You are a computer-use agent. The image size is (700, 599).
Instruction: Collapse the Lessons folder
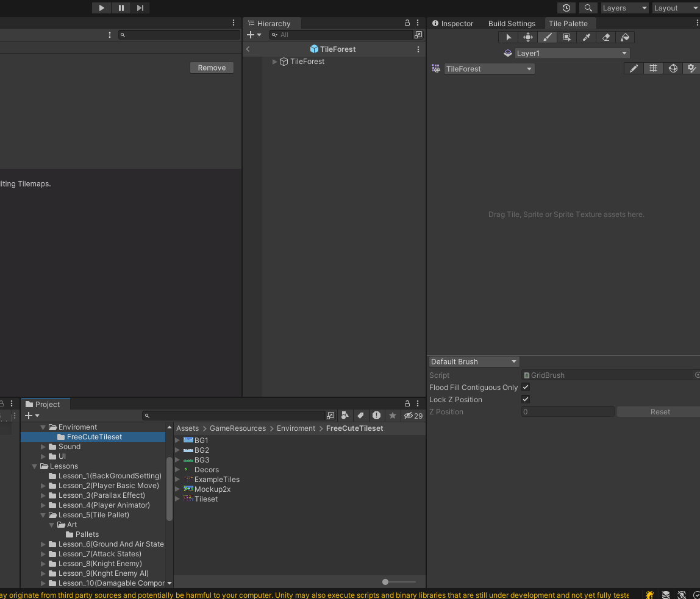(34, 466)
